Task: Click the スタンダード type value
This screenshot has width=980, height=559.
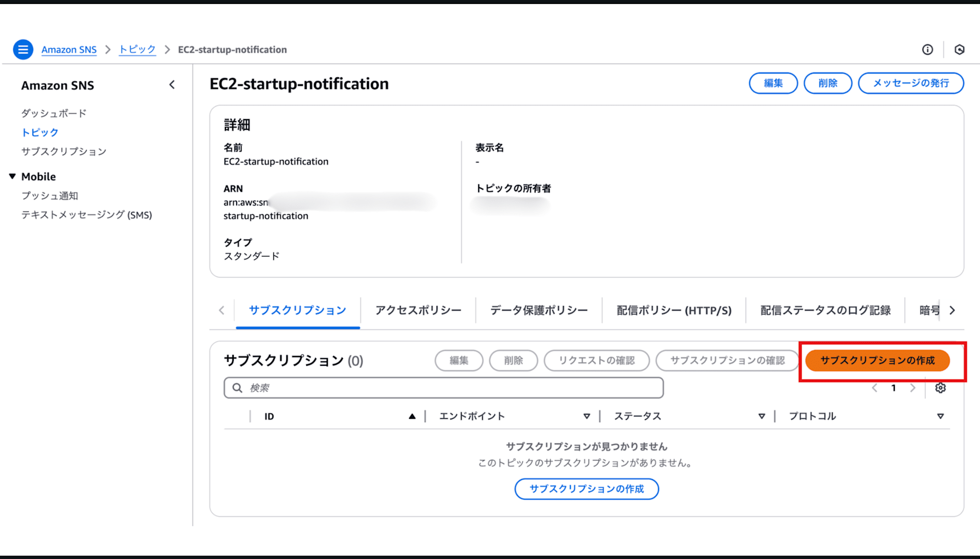Action: [x=251, y=256]
